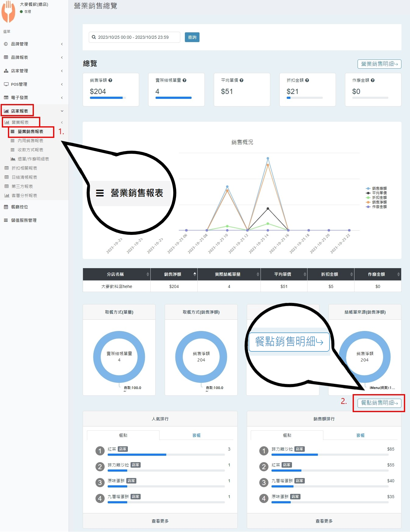Open 營業銷售明細 link at top right
The width and height of the screenshot is (410, 532).
(x=379, y=64)
